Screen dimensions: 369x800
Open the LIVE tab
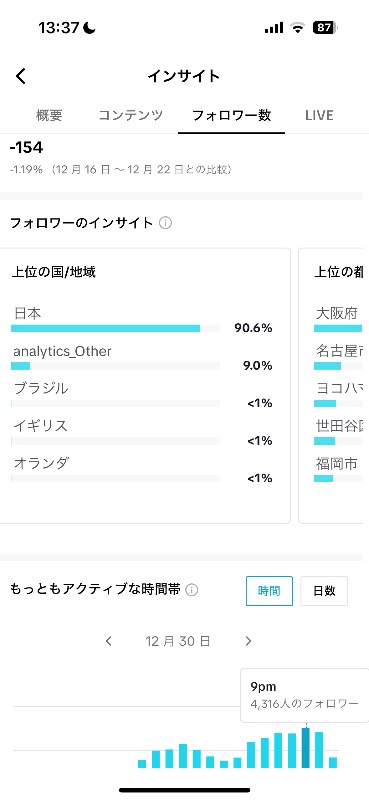point(319,115)
